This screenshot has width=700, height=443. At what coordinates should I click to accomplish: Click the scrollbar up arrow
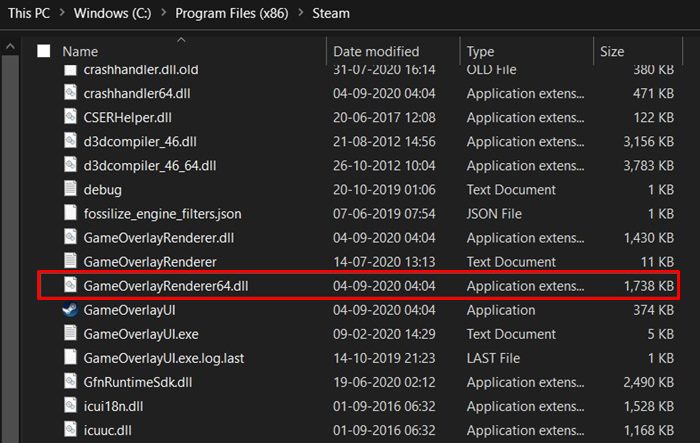10,46
